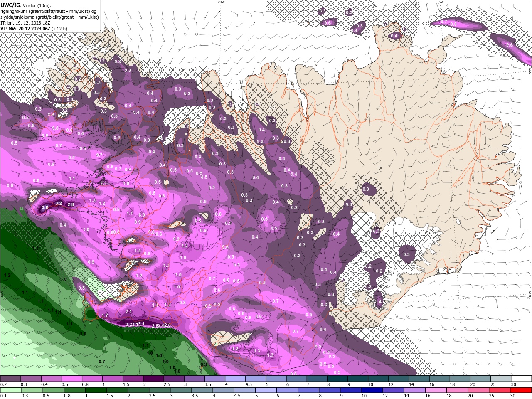Select the deep blue 10 mm rain swatch
The image size is (532, 399).
[x=372, y=390]
